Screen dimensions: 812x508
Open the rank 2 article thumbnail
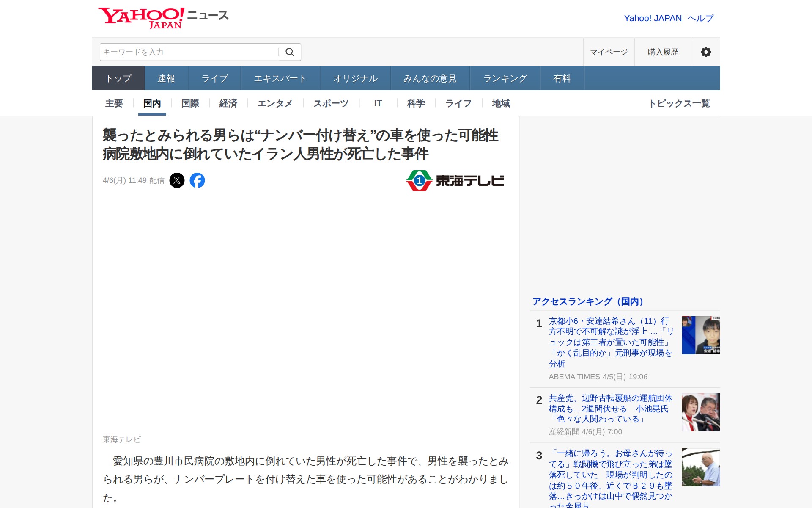[700, 412]
